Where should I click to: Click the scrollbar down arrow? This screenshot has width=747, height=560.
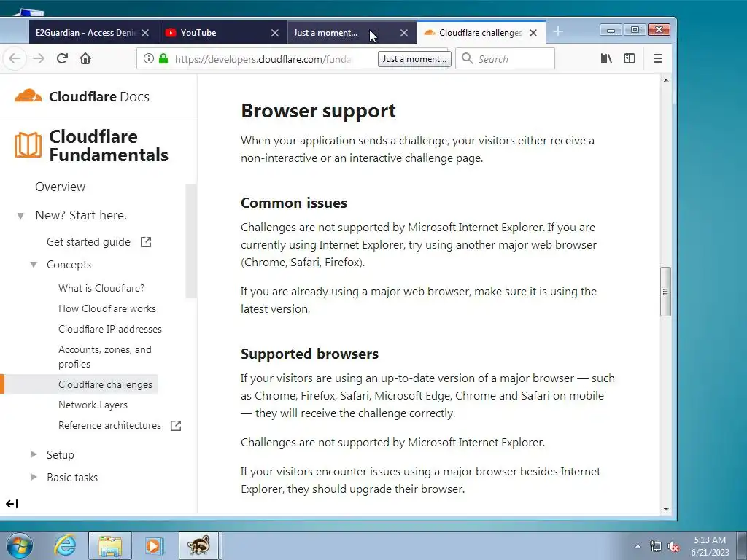click(x=665, y=509)
